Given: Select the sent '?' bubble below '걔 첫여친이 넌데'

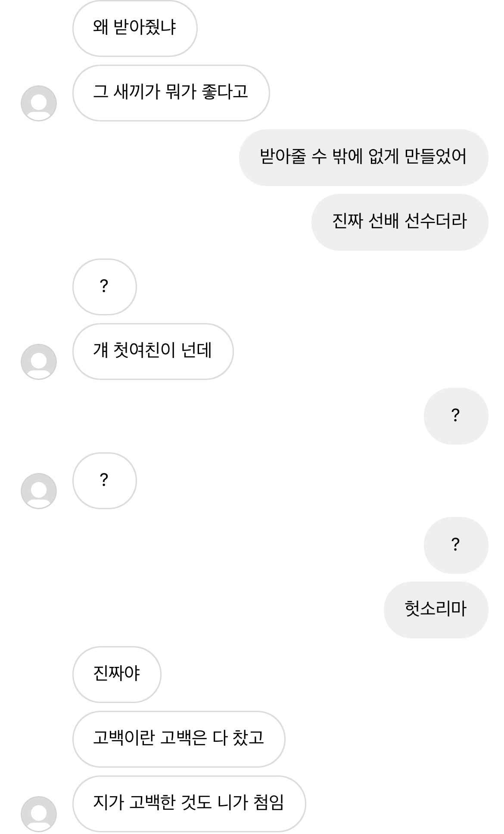Looking at the screenshot, I should click(x=456, y=416).
